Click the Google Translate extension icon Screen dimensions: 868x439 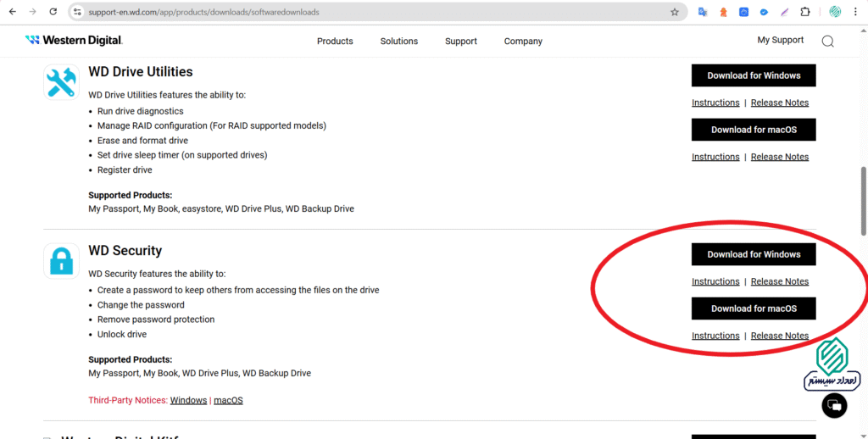(x=703, y=12)
